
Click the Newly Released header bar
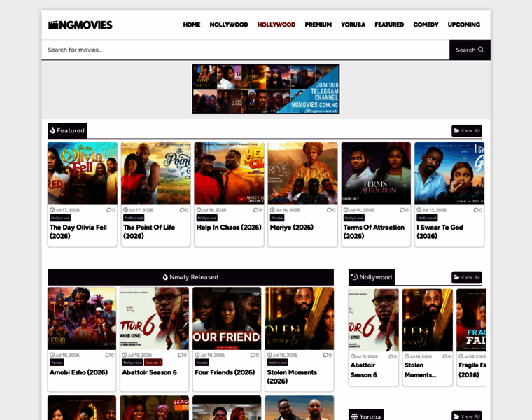(190, 277)
